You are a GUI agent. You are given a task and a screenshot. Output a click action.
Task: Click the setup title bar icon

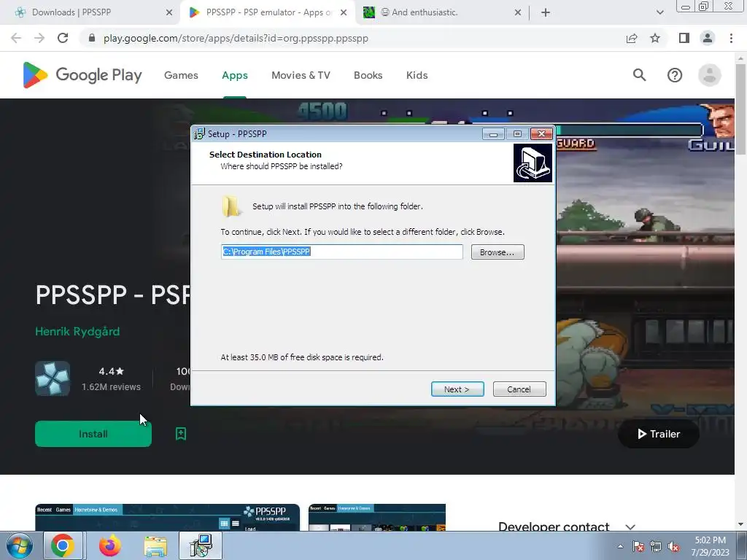[199, 134]
